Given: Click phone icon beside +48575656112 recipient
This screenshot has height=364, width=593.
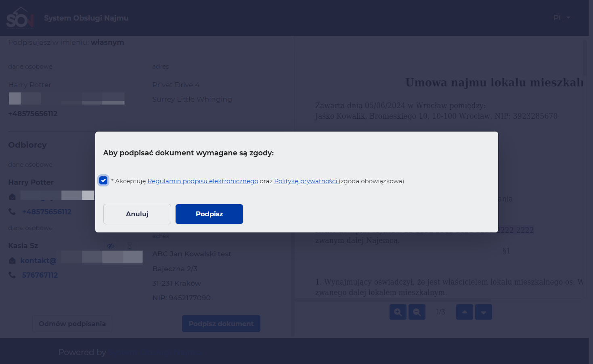Looking at the screenshot, I should pos(12,211).
